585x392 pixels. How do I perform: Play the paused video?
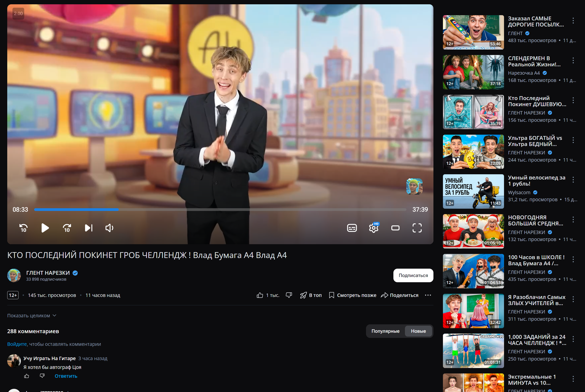point(45,228)
